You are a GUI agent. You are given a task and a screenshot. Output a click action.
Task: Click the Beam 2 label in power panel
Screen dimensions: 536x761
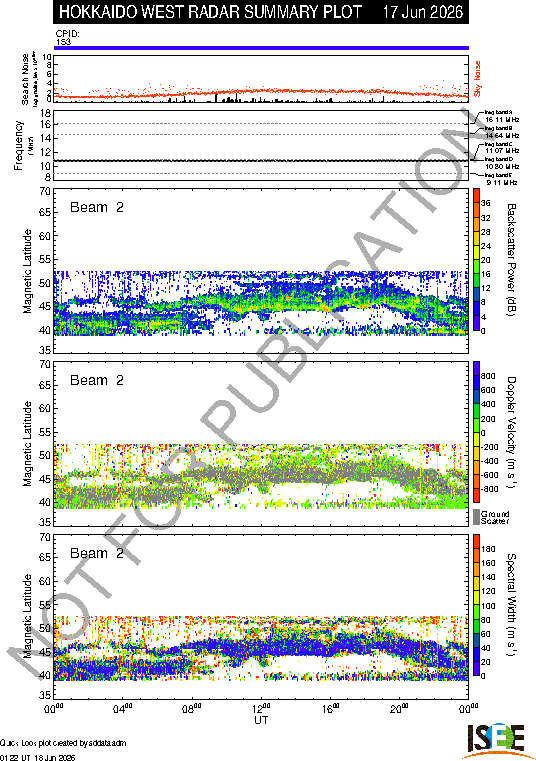tap(97, 208)
